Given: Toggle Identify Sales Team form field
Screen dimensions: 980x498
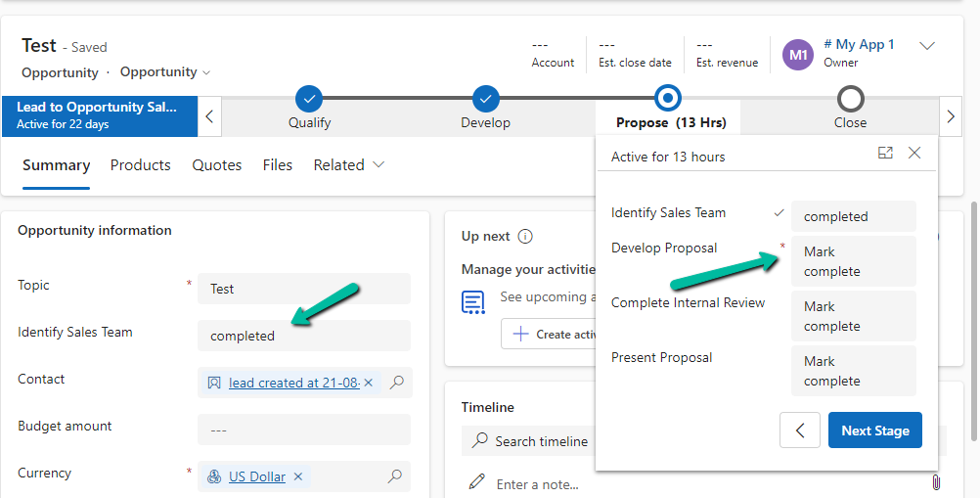Looking at the screenshot, I should click(304, 336).
